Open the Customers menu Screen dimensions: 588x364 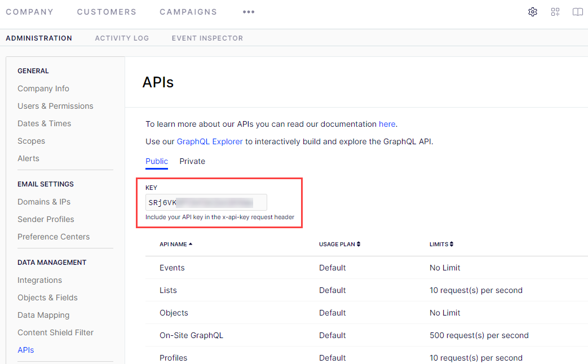coord(107,12)
